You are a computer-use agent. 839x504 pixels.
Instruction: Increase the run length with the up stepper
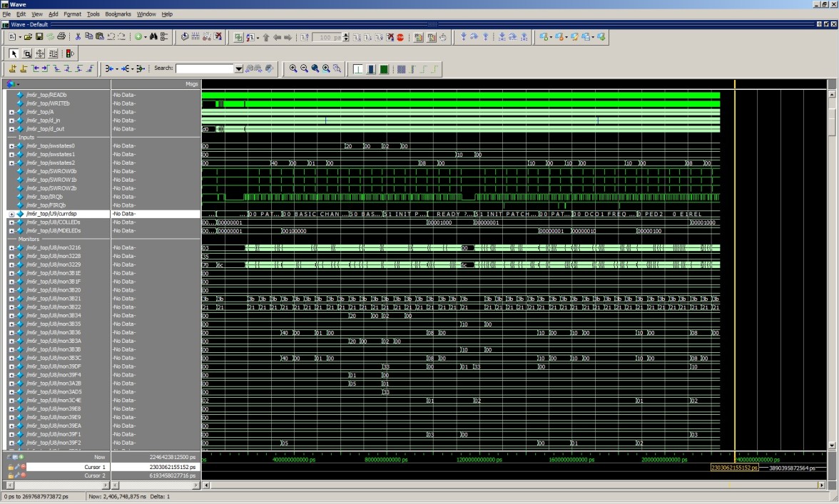(x=345, y=35)
